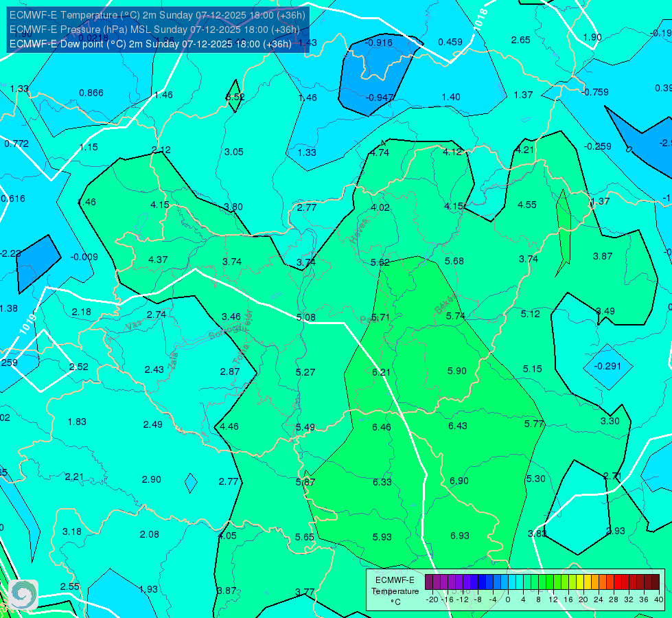This screenshot has width=672, height=618.
Task: Click the 3.18 temperature value
Action: click(72, 531)
